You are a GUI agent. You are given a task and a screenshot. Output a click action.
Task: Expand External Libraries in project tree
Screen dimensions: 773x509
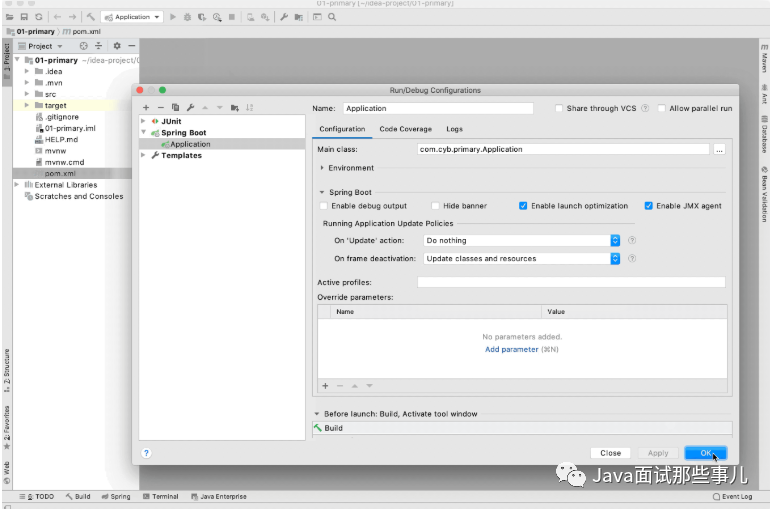click(17, 184)
